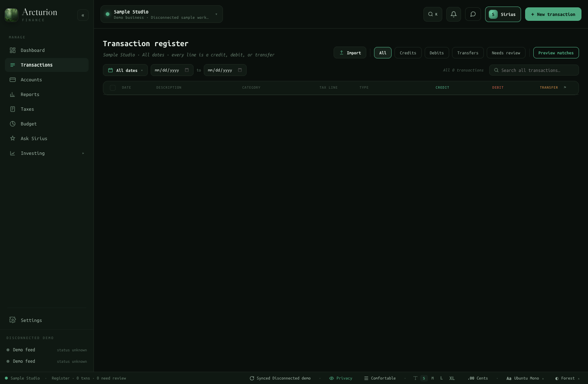Open Settings gear in the sidebar

tap(47, 320)
